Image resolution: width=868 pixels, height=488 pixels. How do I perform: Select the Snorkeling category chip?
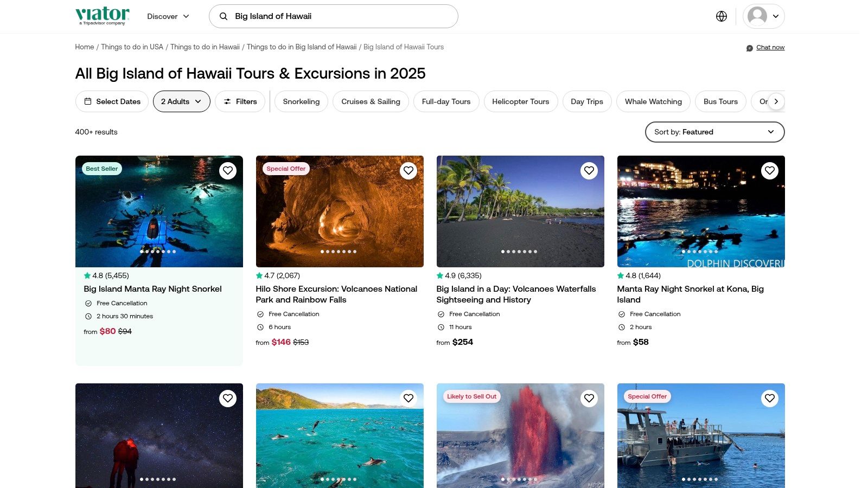pos(301,101)
